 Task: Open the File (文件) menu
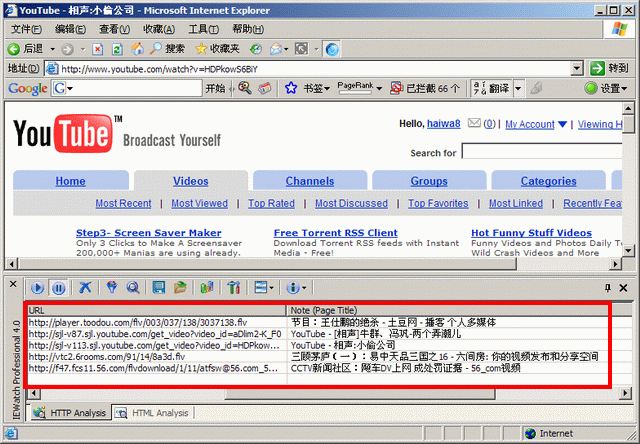[26, 29]
